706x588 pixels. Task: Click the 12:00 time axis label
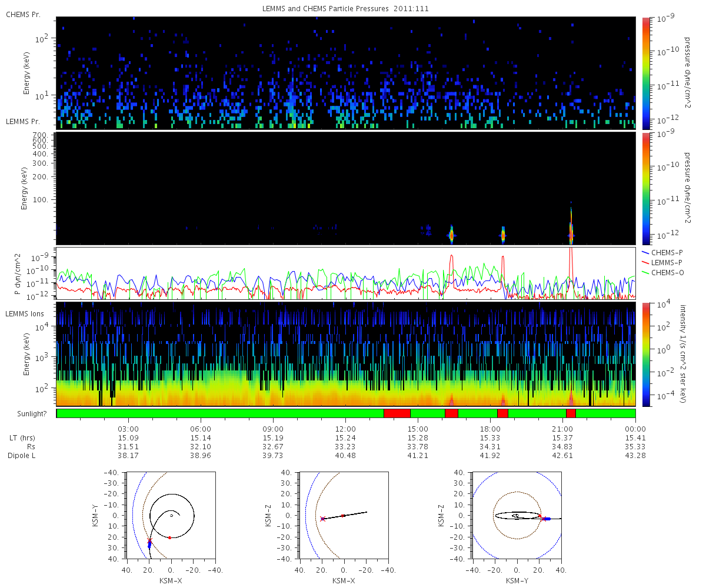345,429
